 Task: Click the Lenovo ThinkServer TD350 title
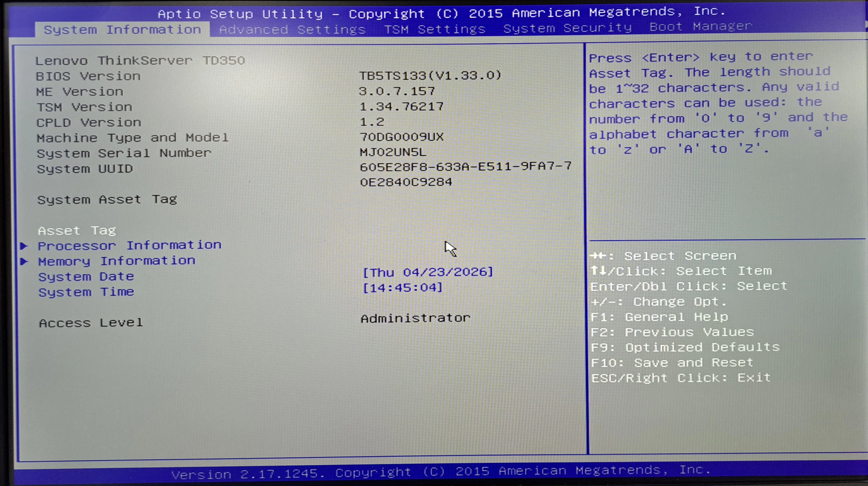click(x=140, y=61)
